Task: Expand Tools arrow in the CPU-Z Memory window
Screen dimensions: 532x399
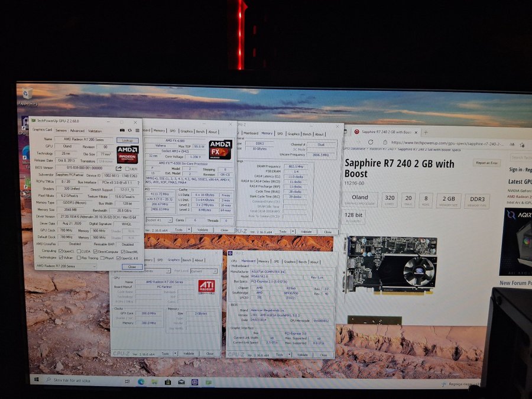Action: coord(293,231)
